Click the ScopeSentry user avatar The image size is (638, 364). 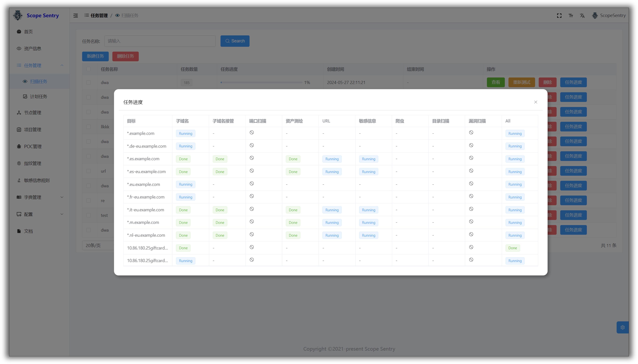595,15
